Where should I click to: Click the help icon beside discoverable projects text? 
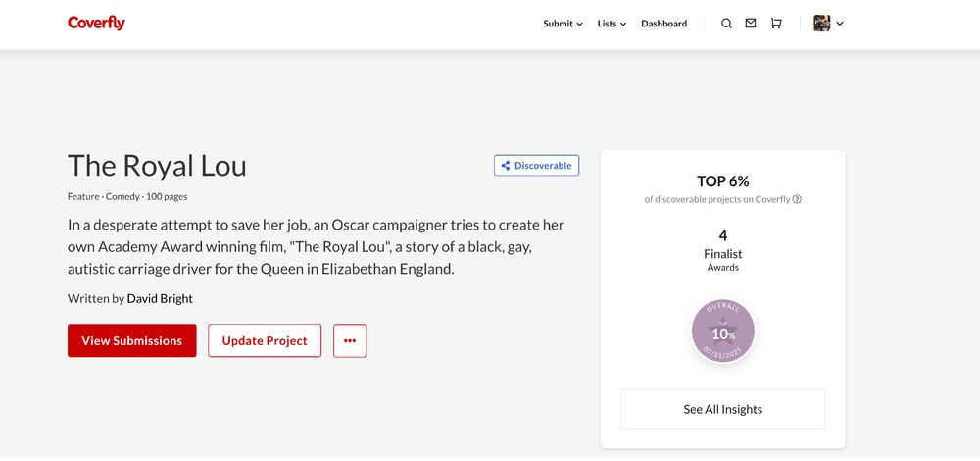pos(797,199)
